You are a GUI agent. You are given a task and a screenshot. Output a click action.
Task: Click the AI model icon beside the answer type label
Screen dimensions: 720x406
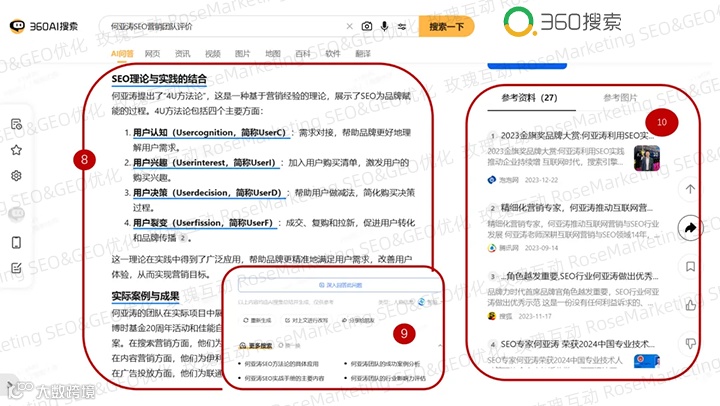(x=422, y=302)
